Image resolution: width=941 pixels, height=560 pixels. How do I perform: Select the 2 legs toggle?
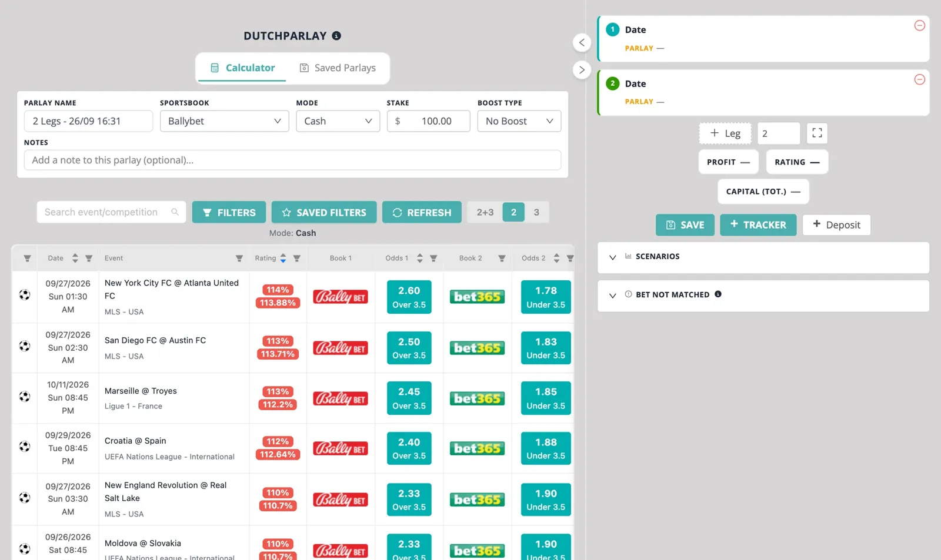pos(513,212)
